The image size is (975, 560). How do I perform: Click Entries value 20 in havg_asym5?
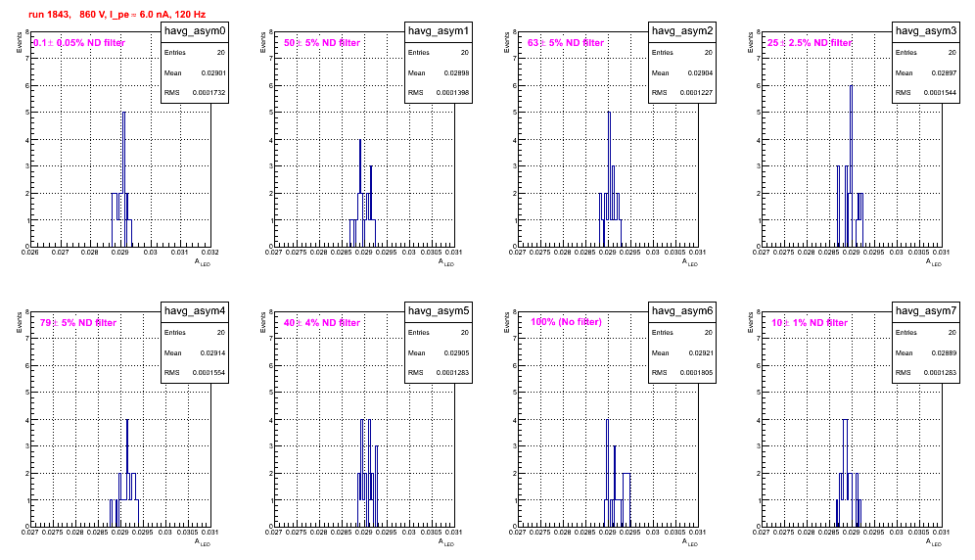click(464, 332)
